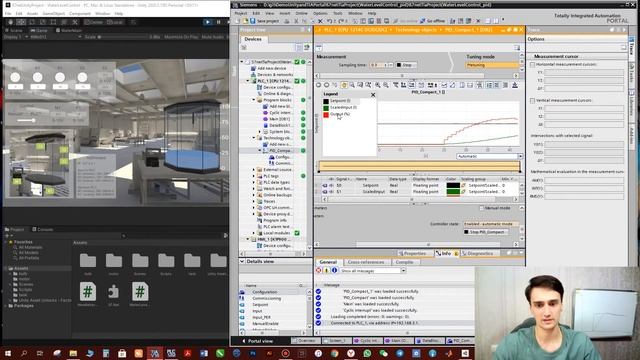Viewport: 640px width, 360px height.
Task: Select Unity Move tool
Action: pos(21,22)
